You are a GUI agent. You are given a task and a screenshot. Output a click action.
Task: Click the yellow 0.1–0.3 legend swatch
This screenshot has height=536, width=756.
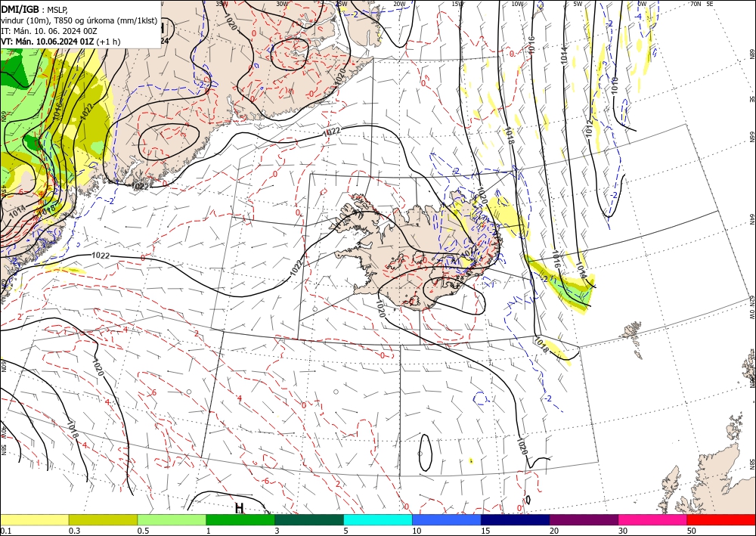click(x=34, y=519)
